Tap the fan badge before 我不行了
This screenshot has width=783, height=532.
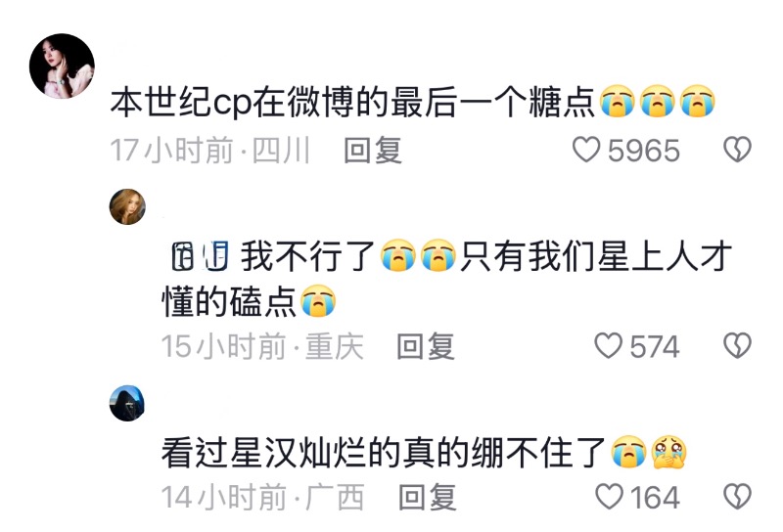tap(200, 256)
